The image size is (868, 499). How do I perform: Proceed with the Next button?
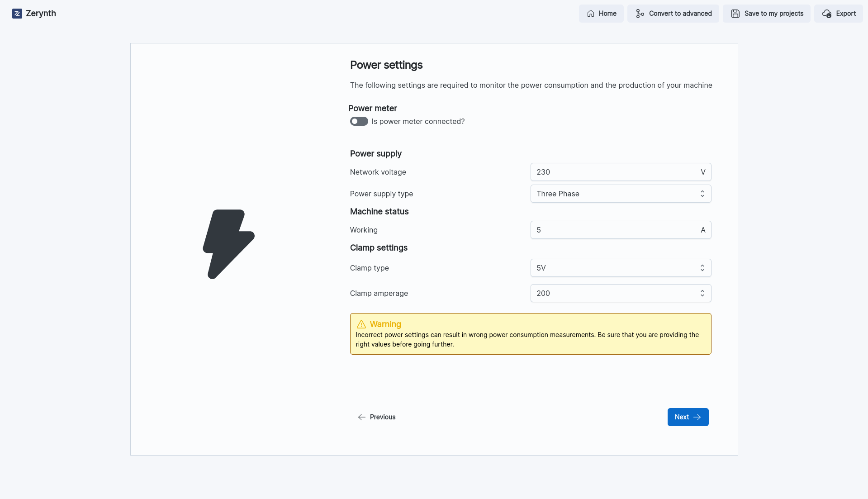coord(688,417)
